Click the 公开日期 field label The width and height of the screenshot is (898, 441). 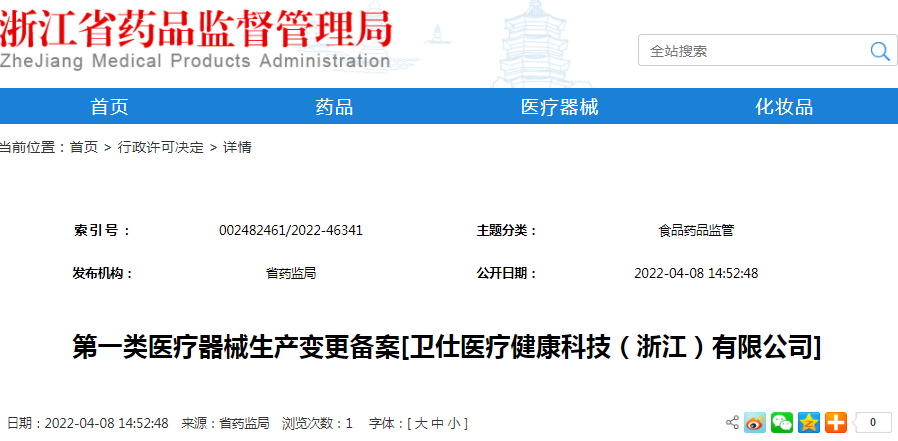click(x=506, y=274)
